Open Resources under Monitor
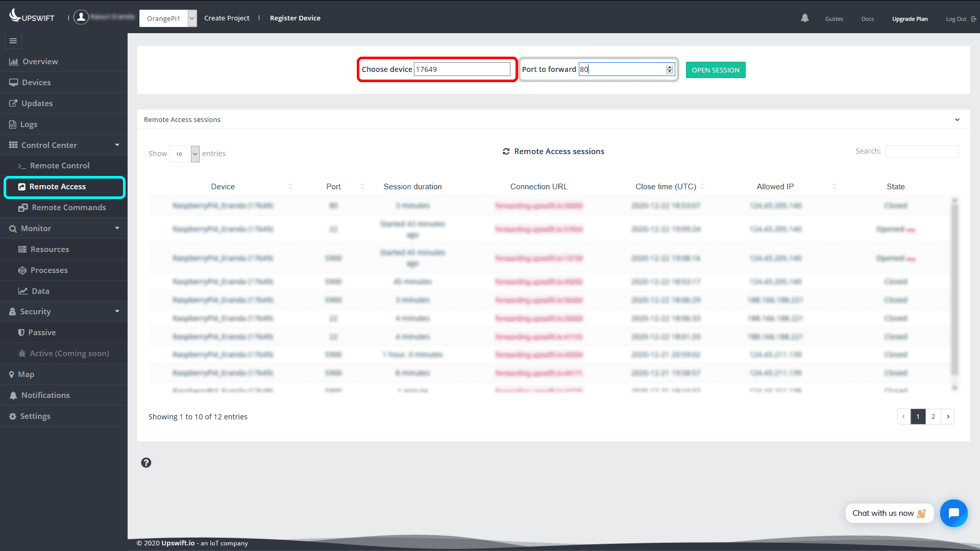Screen dimensions: 980x551 pyautogui.click(x=50, y=249)
